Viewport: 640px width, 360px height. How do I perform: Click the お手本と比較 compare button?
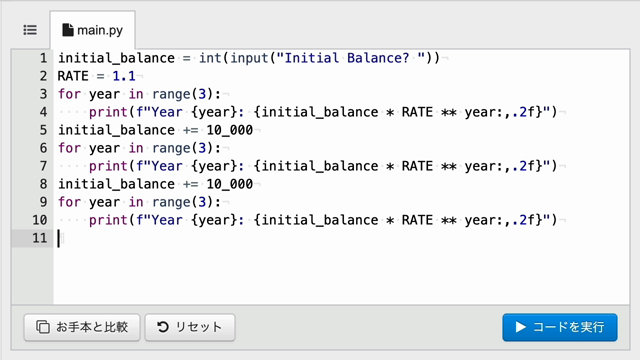(x=82, y=327)
